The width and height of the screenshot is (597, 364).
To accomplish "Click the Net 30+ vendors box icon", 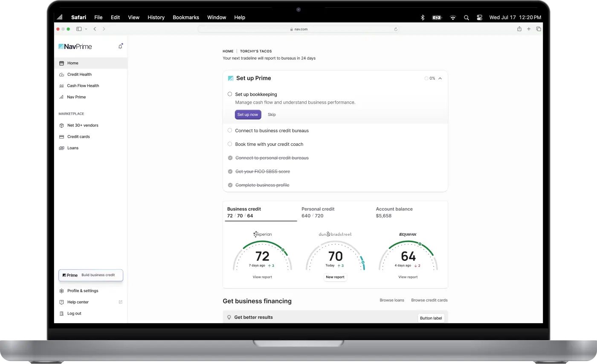I will pos(61,126).
